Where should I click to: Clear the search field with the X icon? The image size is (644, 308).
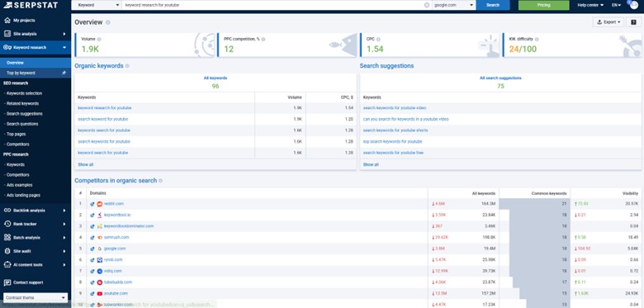pyautogui.click(x=427, y=5)
